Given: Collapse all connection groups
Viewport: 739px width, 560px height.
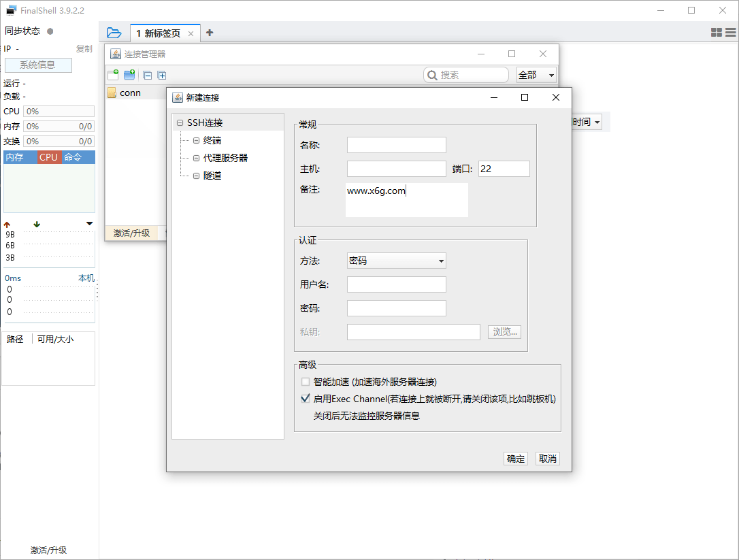Looking at the screenshot, I should tap(147, 75).
